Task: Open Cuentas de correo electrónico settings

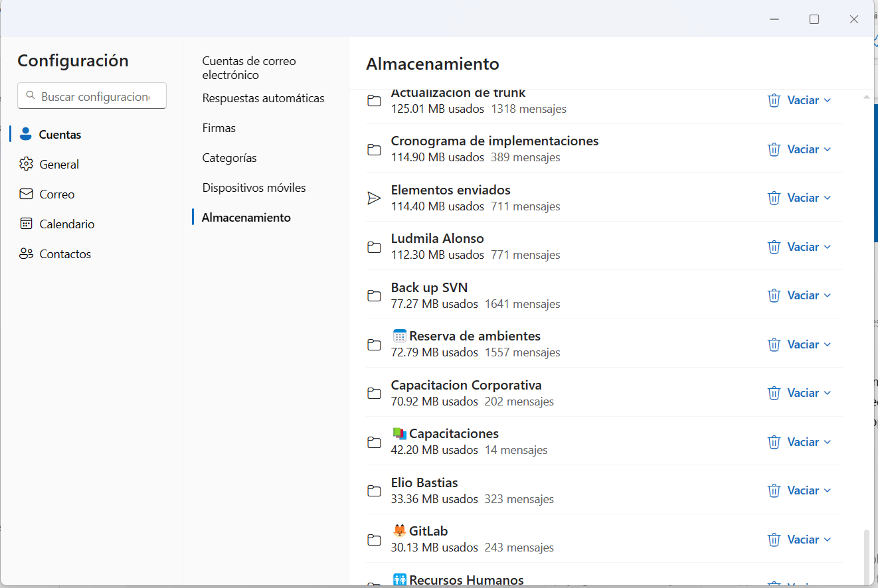Action: [x=249, y=68]
